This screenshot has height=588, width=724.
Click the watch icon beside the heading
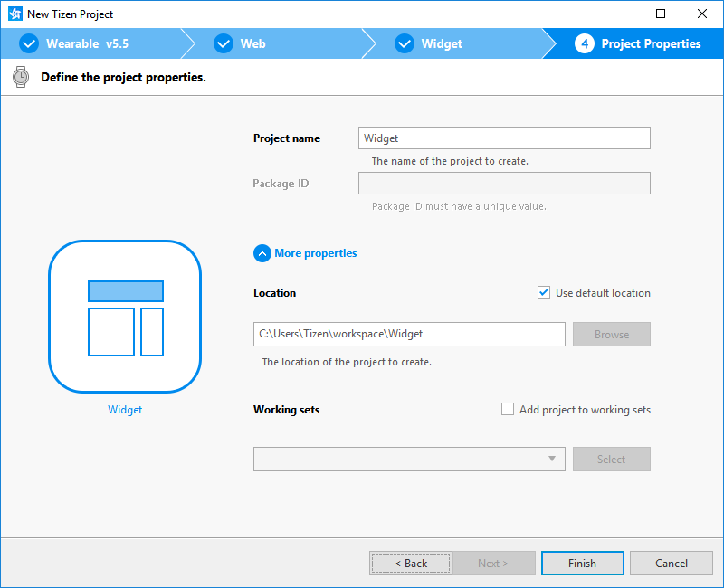pos(20,77)
